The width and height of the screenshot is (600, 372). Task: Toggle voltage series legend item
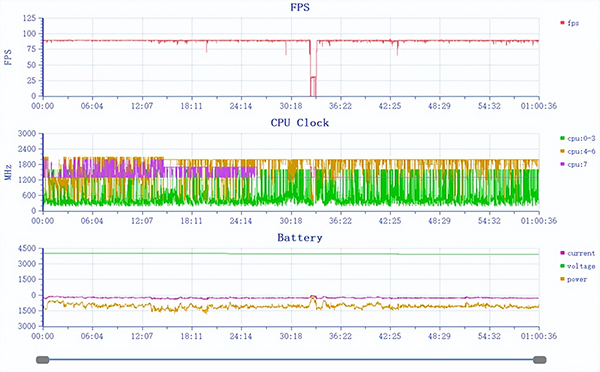coord(577,266)
